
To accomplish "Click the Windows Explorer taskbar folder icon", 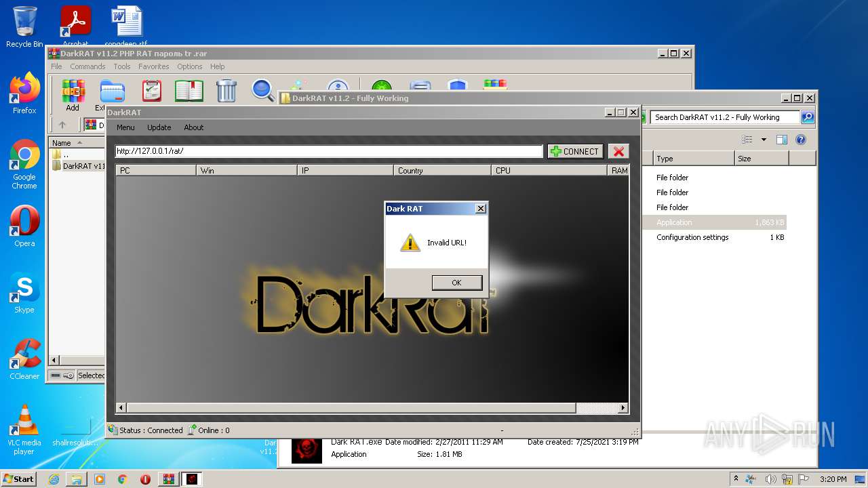I will click(x=77, y=479).
